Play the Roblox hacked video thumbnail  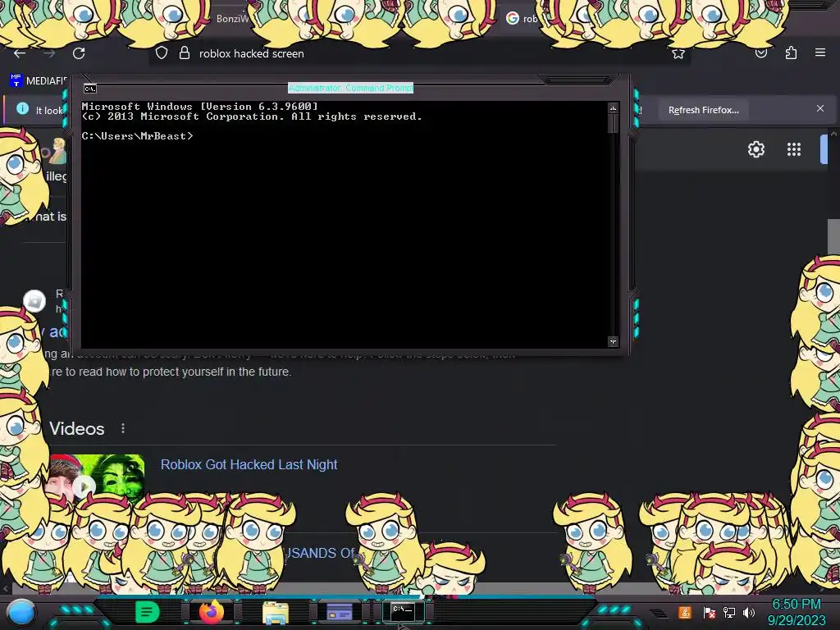(x=84, y=486)
